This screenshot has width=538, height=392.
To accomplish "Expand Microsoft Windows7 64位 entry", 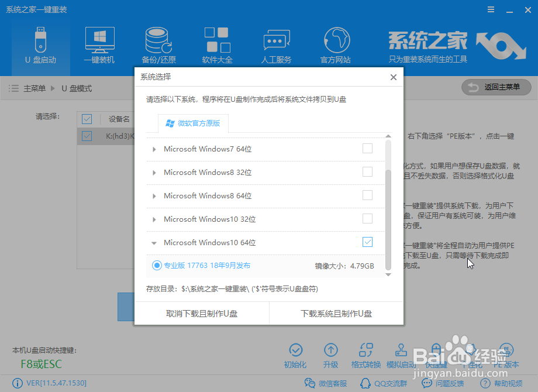I will 154,149.
